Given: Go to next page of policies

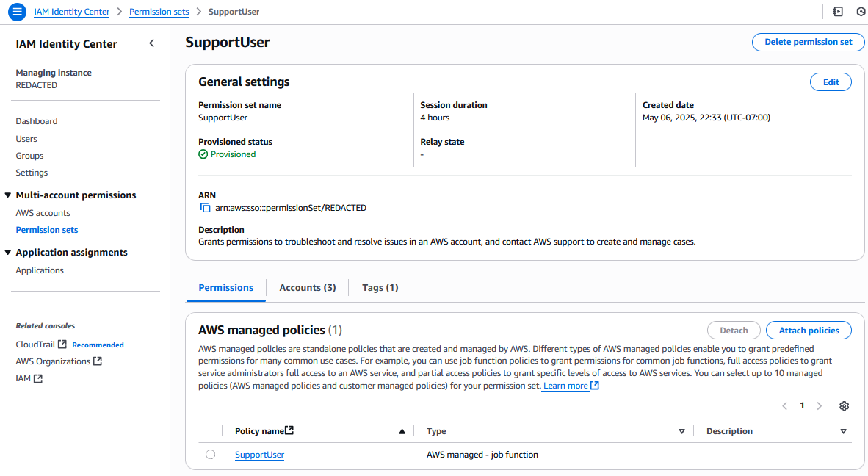Looking at the screenshot, I should pos(820,405).
